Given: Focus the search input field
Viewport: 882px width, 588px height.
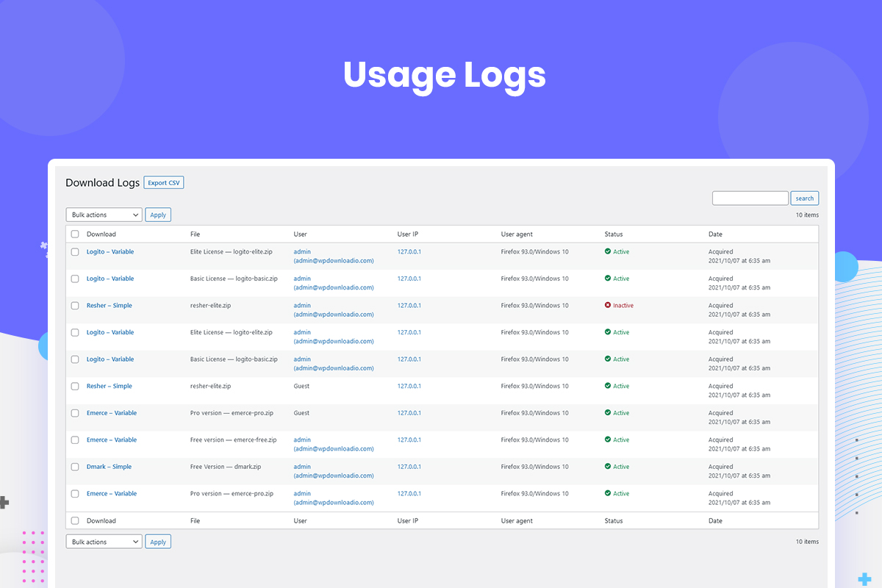Looking at the screenshot, I should [x=750, y=198].
